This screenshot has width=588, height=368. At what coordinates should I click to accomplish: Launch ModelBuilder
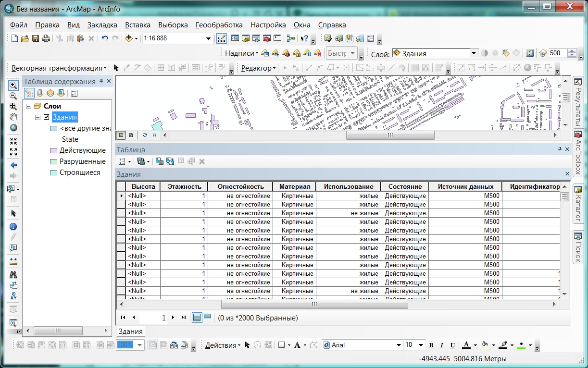click(290, 38)
